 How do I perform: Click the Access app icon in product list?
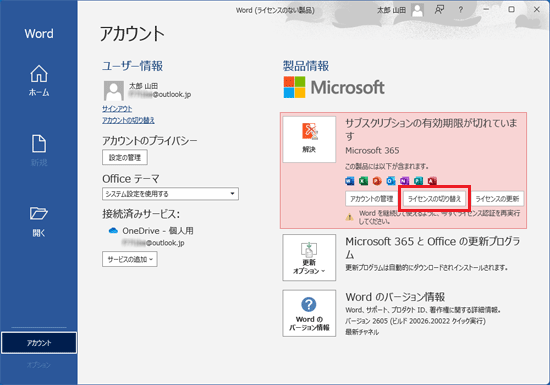pos(432,181)
